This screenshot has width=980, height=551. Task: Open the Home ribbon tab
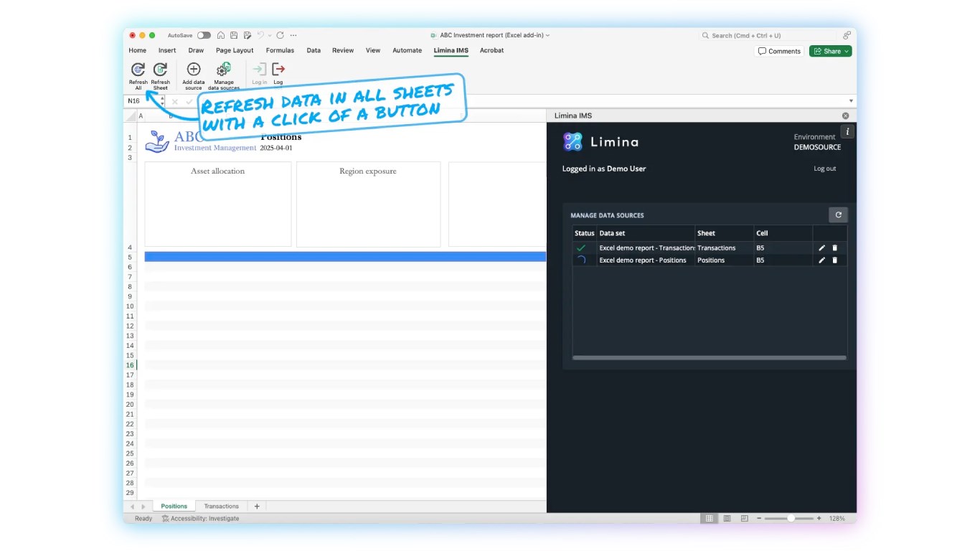(x=138, y=50)
